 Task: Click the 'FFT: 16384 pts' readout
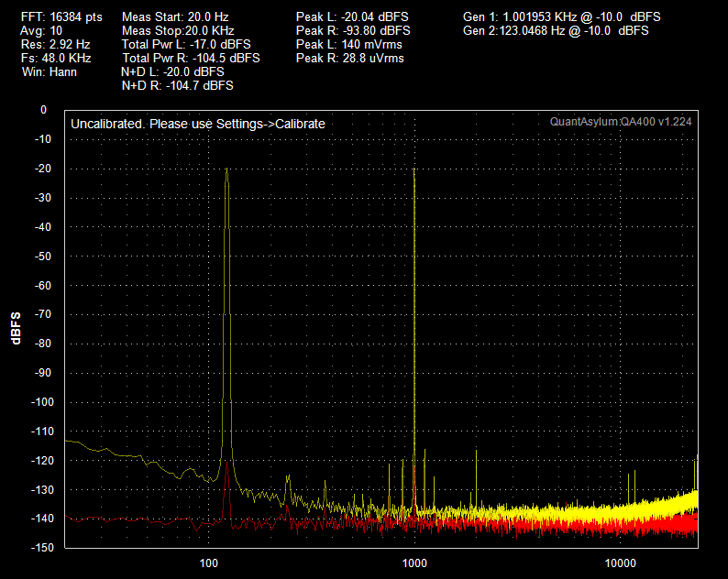pyautogui.click(x=61, y=17)
